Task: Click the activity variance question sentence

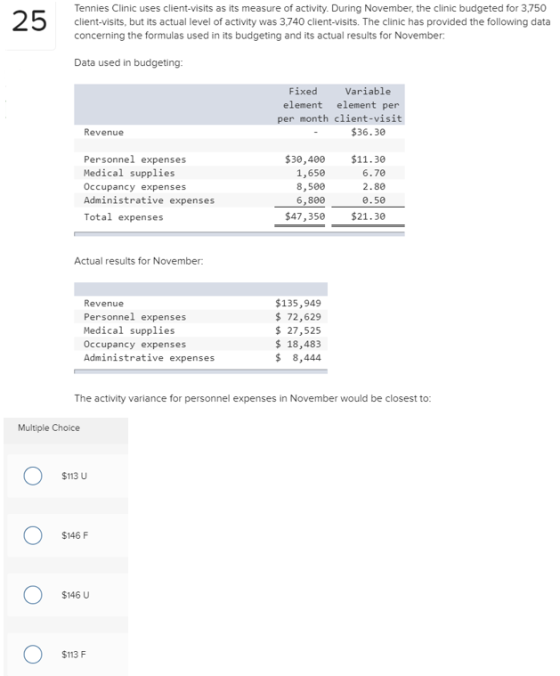Action: [253, 398]
